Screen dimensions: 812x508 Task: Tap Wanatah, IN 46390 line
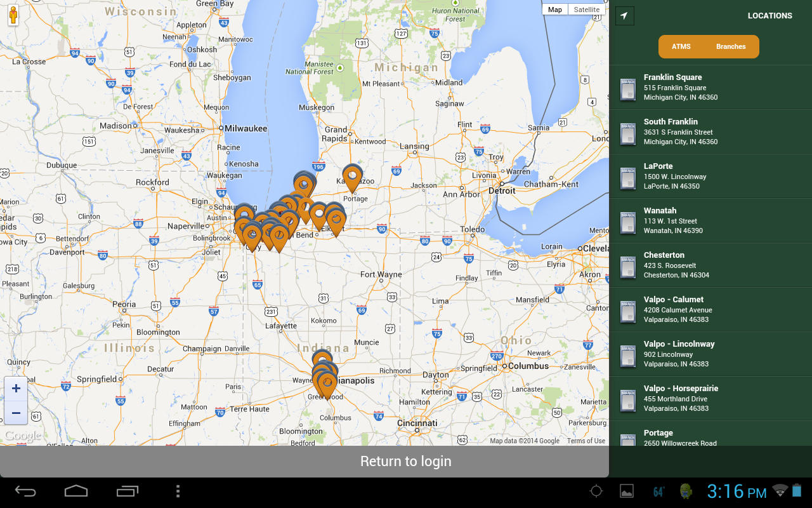click(x=674, y=231)
